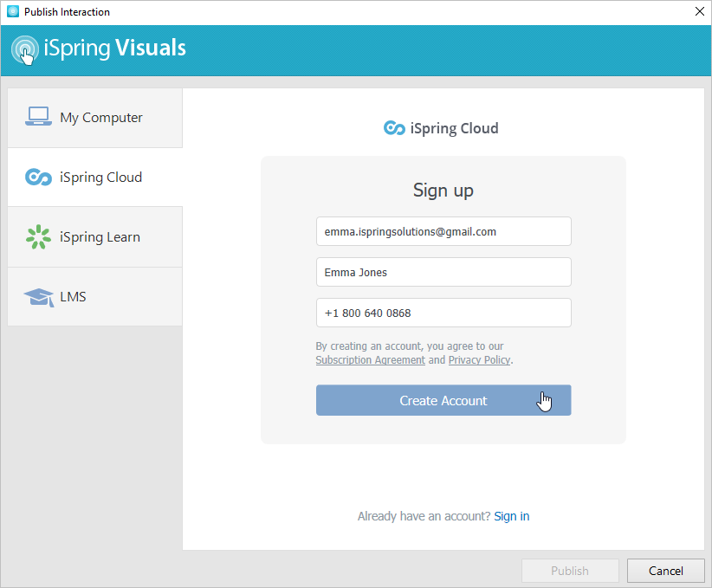Click the Publish Interaction title bar icon

(x=13, y=12)
